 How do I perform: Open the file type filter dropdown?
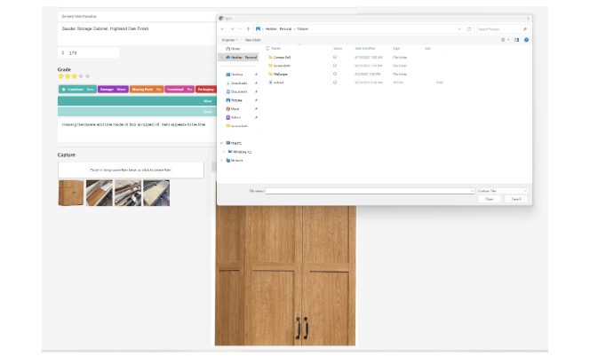[x=502, y=192]
